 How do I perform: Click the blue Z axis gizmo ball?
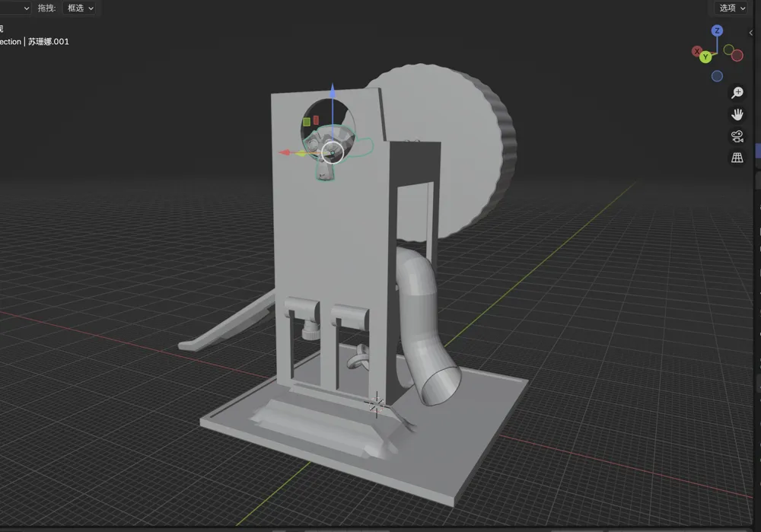717,30
